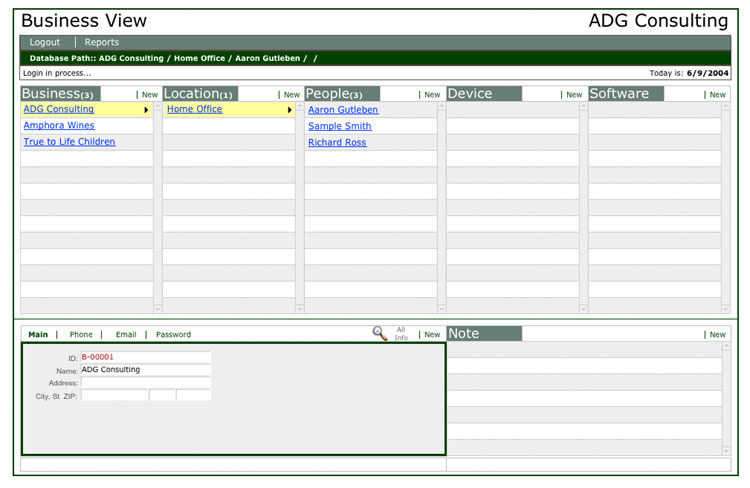Click Business column scrollbar down arrow
This screenshot has height=488, width=750.
[x=157, y=309]
